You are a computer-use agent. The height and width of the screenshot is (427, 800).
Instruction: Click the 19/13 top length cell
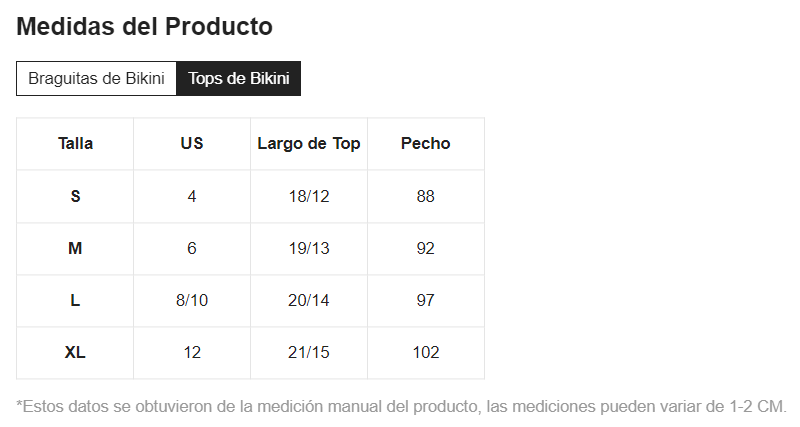309,248
